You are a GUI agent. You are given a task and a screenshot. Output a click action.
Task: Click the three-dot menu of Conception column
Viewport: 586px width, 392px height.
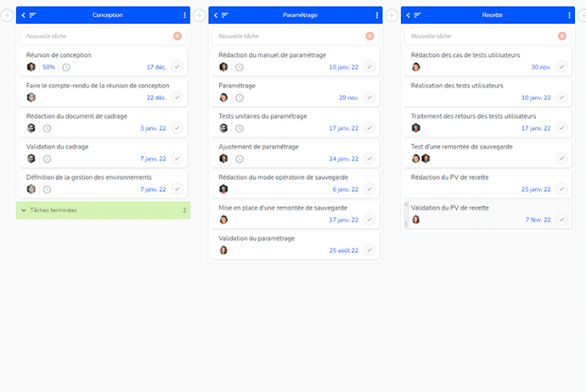click(184, 15)
